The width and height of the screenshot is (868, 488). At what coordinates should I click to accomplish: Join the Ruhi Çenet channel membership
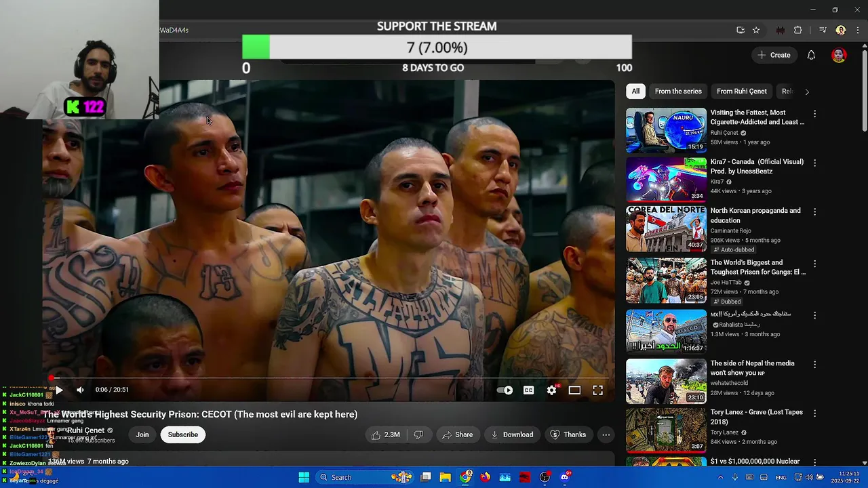[x=142, y=434]
